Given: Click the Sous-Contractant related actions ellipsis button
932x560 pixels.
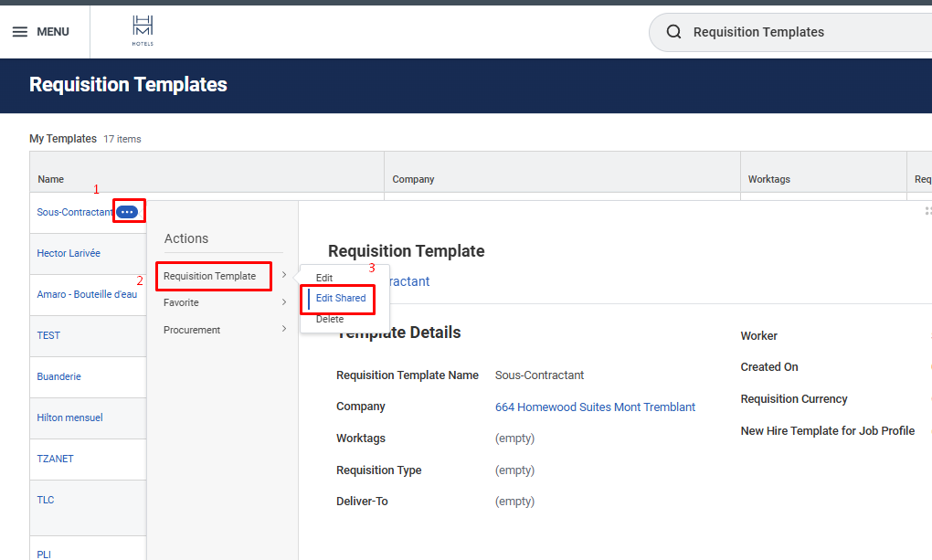Looking at the screenshot, I should tap(128, 212).
